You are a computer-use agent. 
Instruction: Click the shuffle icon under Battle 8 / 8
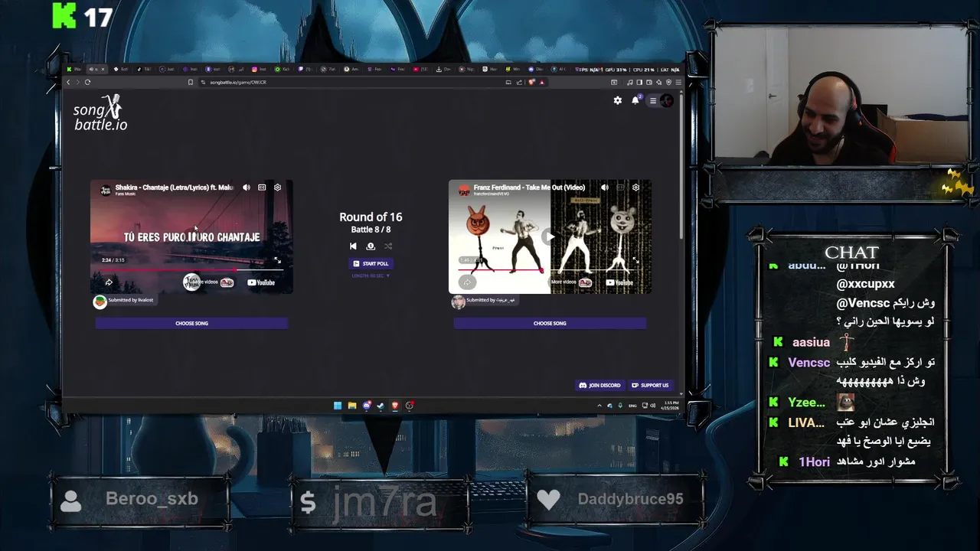point(388,246)
